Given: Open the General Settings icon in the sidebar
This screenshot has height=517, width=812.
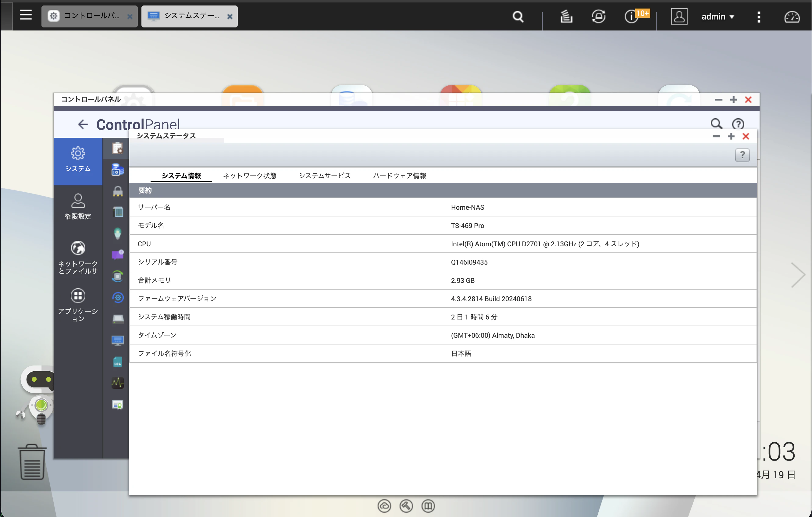Looking at the screenshot, I should pos(117,148).
